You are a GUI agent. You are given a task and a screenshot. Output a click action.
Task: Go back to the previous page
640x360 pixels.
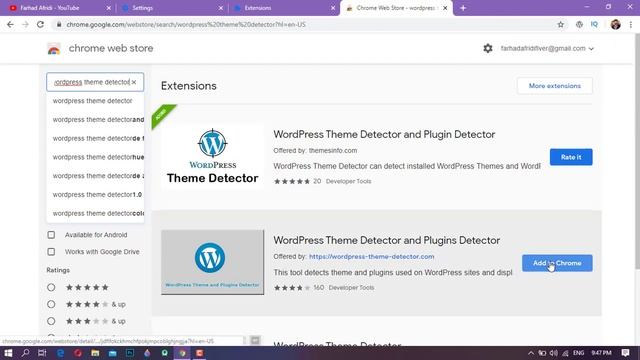click(x=10, y=24)
